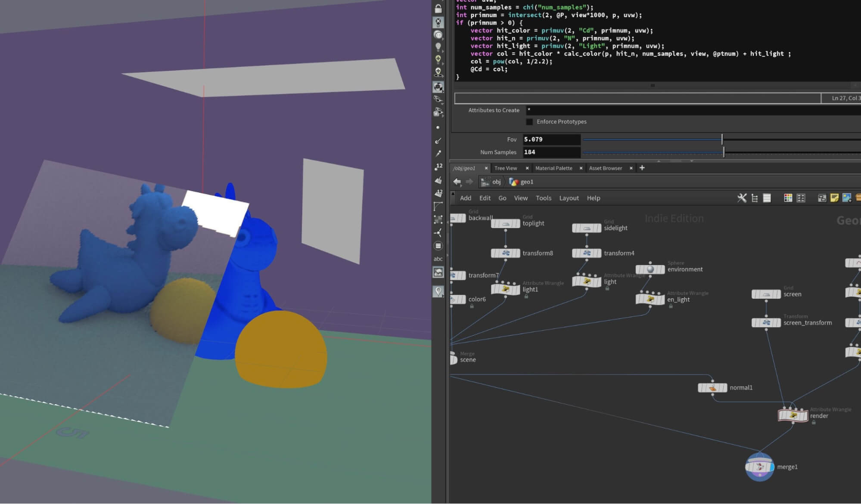Click the sticky note icon
Screen dimensions: 861x504
[x=834, y=198]
